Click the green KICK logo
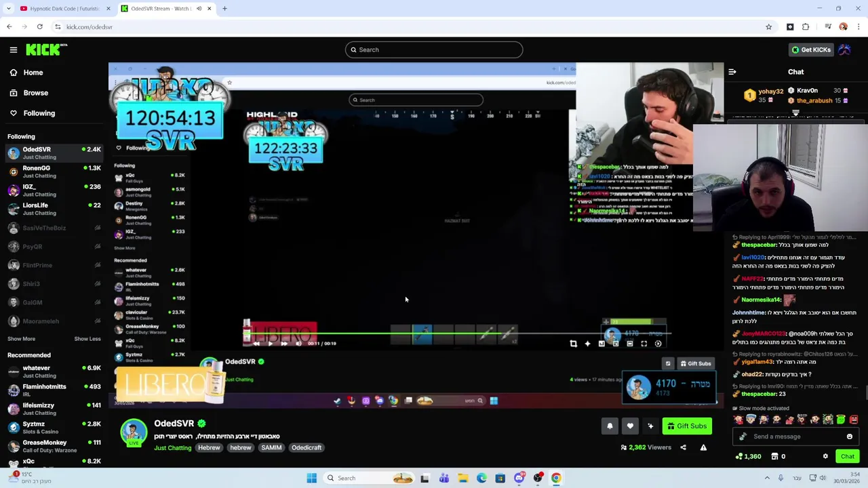868x488 pixels. (46, 49)
